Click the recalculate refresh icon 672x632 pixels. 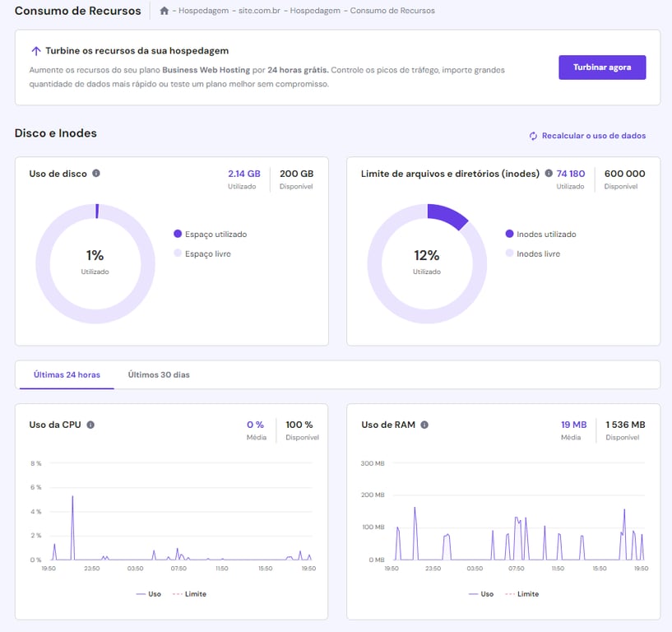[534, 135]
